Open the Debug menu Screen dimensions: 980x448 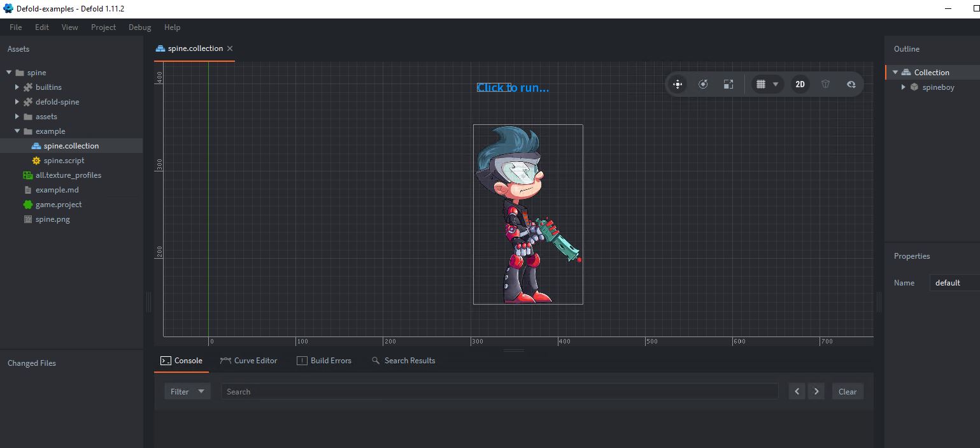click(139, 27)
